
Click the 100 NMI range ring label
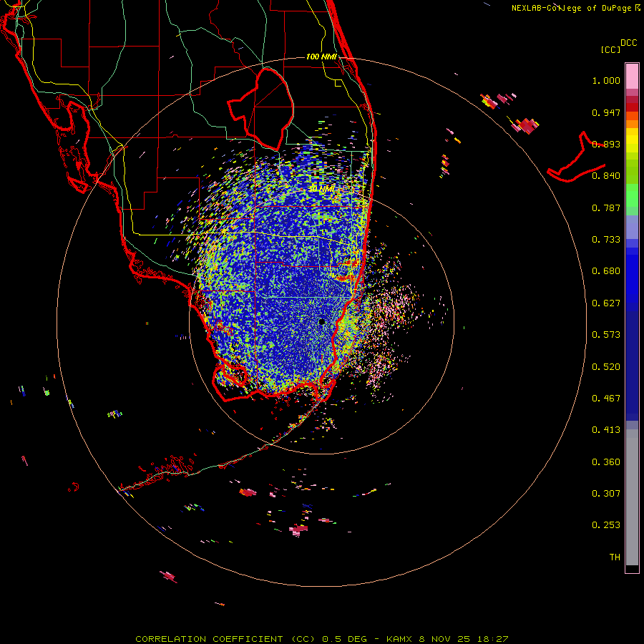pyautogui.click(x=321, y=57)
